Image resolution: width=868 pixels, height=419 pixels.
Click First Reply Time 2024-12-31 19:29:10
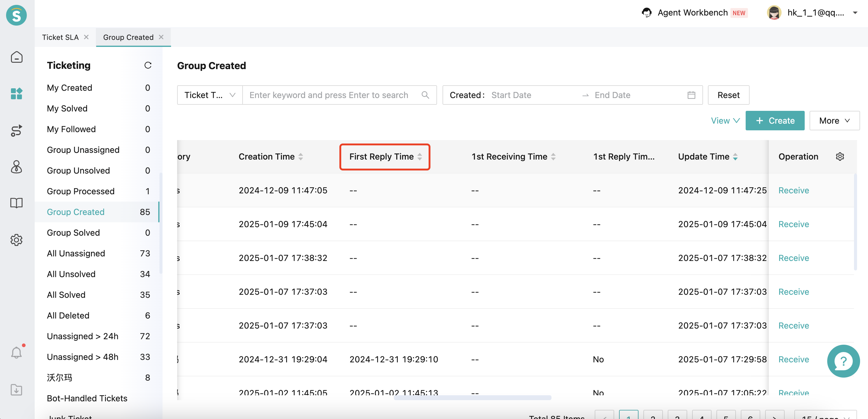(x=394, y=359)
